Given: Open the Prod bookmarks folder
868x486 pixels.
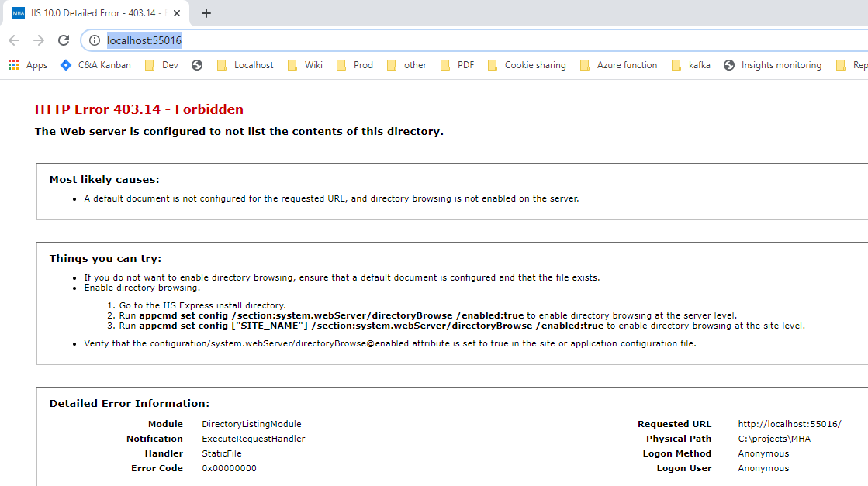Looking at the screenshot, I should pos(354,65).
